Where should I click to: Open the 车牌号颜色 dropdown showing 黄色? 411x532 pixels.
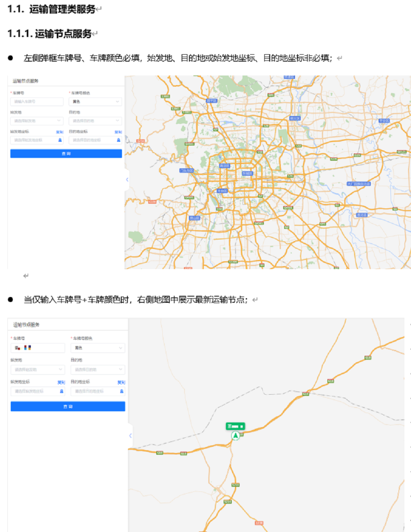[95, 101]
